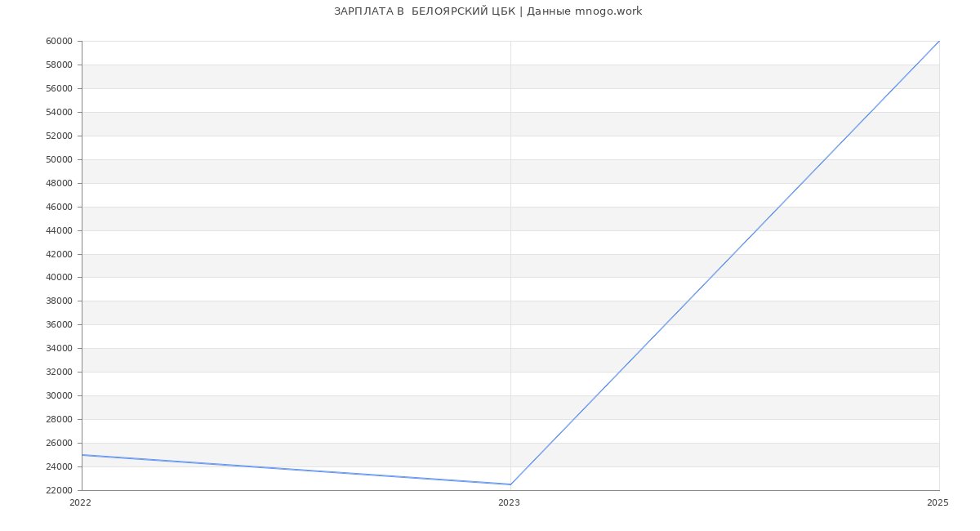
Task: Click the 50000 y-axis label
Action: coord(60,159)
